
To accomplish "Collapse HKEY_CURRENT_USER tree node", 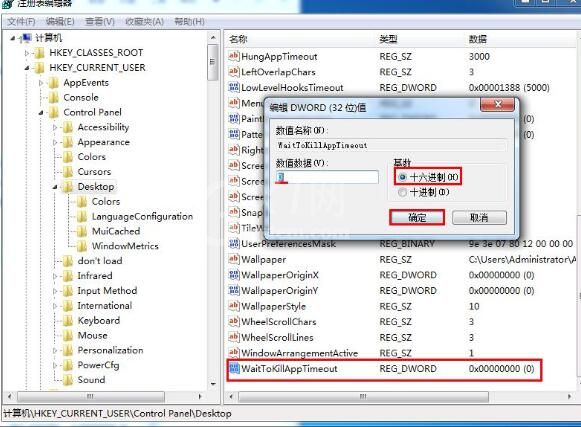I will tap(27, 68).
